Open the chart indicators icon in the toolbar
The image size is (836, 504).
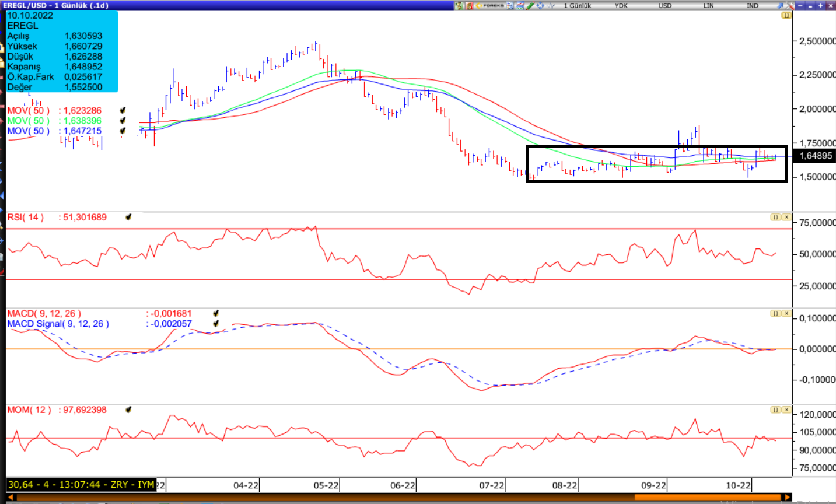[520, 5]
